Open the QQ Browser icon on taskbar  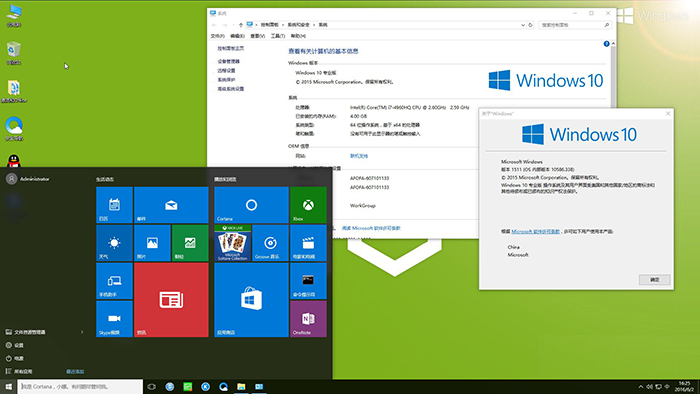tap(223, 386)
